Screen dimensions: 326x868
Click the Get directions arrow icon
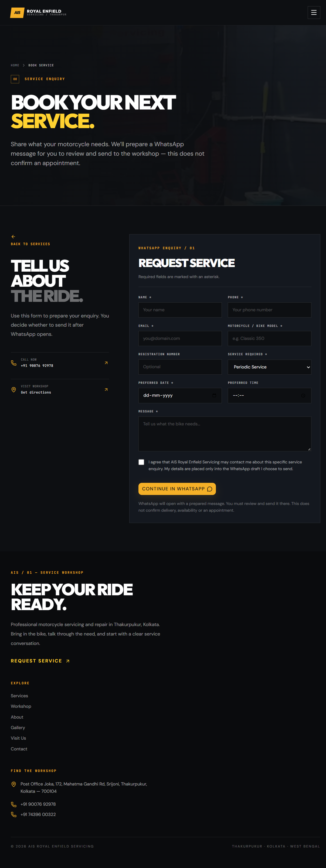click(x=106, y=389)
